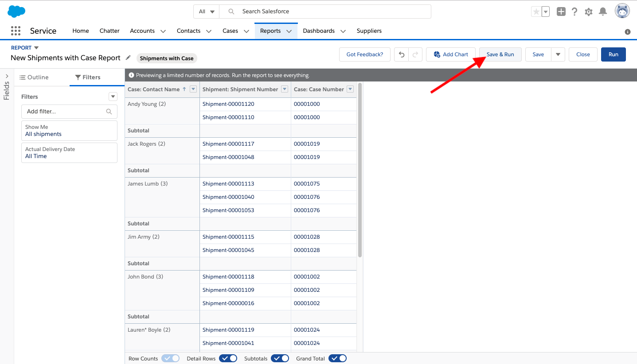Click the favorites star icon
Image resolution: width=637 pixels, height=364 pixels.
point(536,12)
